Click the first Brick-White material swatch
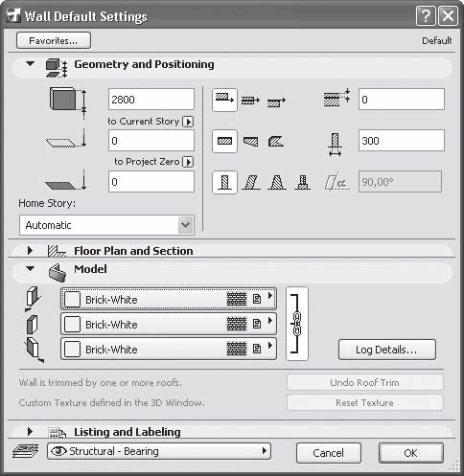464x476 pixels. point(72,300)
